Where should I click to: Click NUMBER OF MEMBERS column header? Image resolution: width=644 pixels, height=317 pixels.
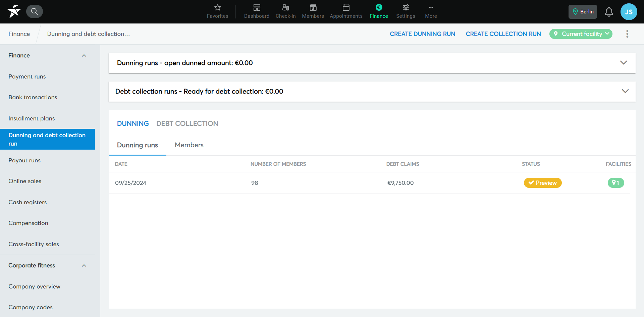point(278,164)
